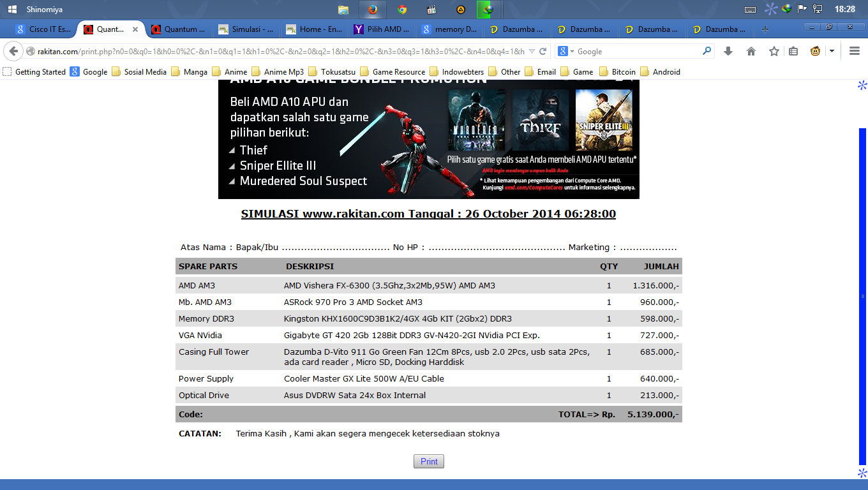868x490 pixels.
Task: Close the active Quant... tab
Action: [x=135, y=29]
